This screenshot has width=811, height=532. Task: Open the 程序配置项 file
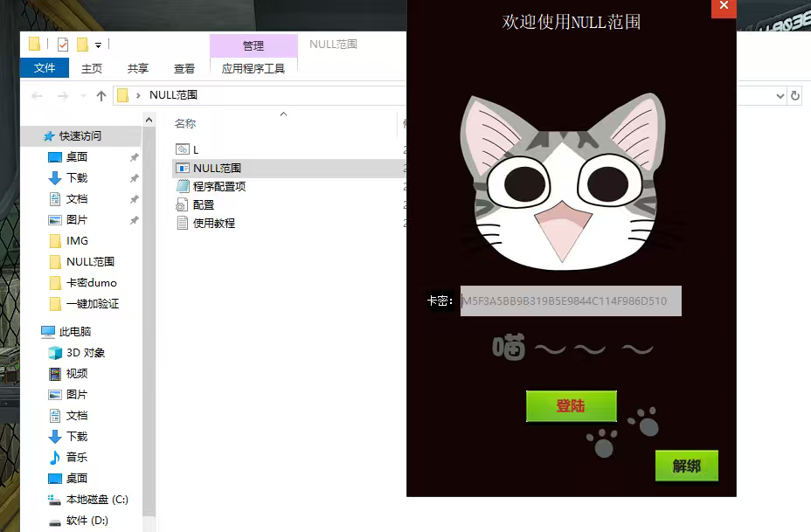pos(218,186)
